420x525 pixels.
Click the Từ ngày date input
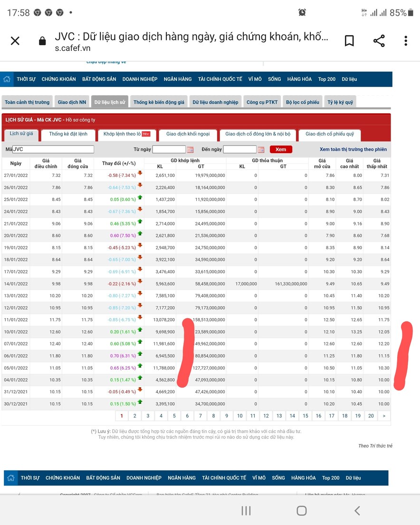click(x=169, y=149)
